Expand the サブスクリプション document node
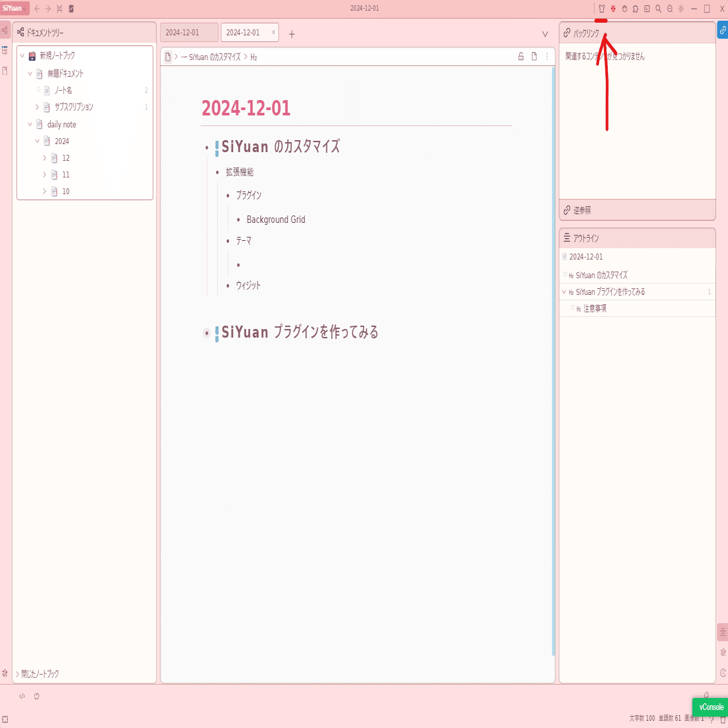Screen dimensions: 728x728 37,107
